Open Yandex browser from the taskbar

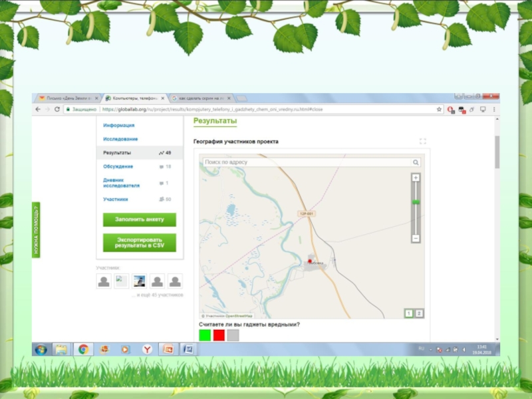pyautogui.click(x=147, y=349)
